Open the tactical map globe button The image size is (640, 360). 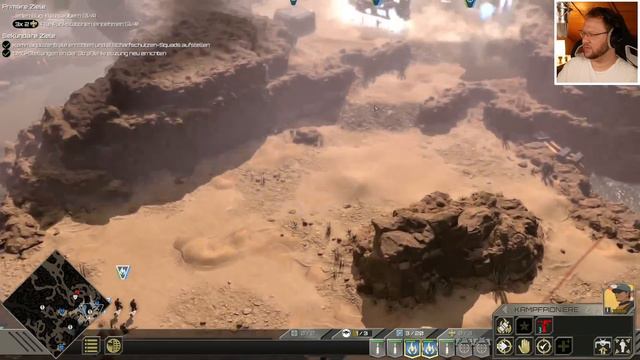(113, 346)
